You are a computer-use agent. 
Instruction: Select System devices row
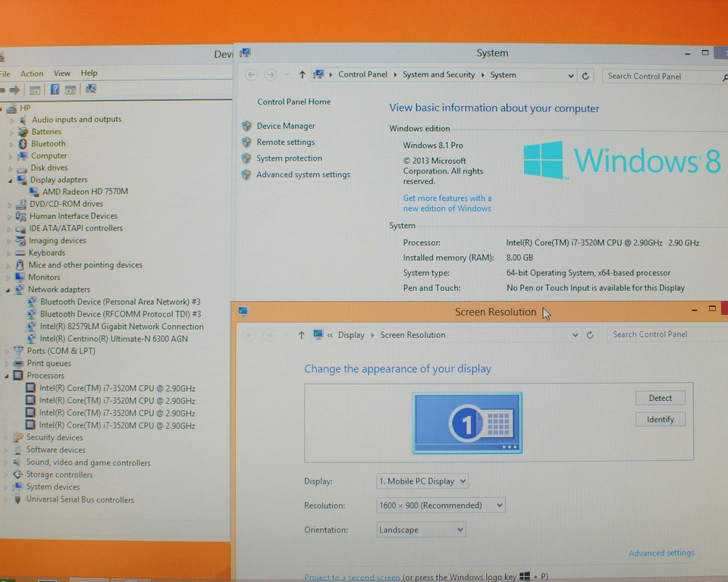tap(53, 487)
